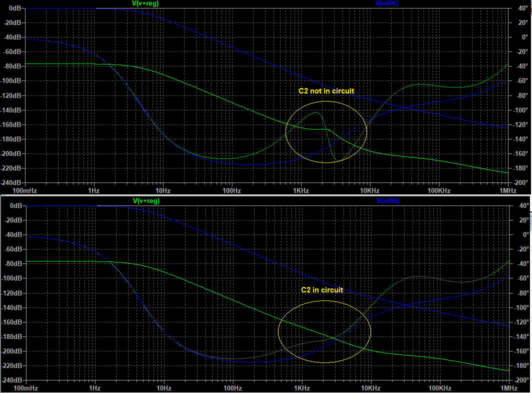
Task: Click the V(n006) trace label in top plot
Action: click(x=387, y=3)
